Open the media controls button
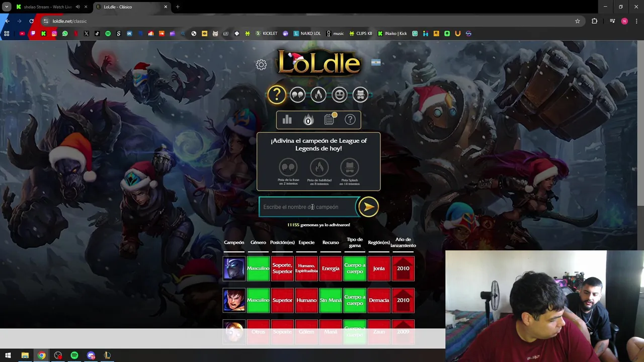Screen dimensions: 644x362 pos(612,21)
